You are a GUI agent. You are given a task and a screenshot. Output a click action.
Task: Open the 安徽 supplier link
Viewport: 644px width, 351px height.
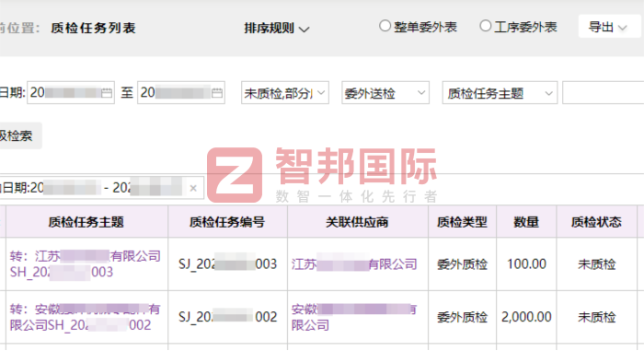(x=354, y=317)
